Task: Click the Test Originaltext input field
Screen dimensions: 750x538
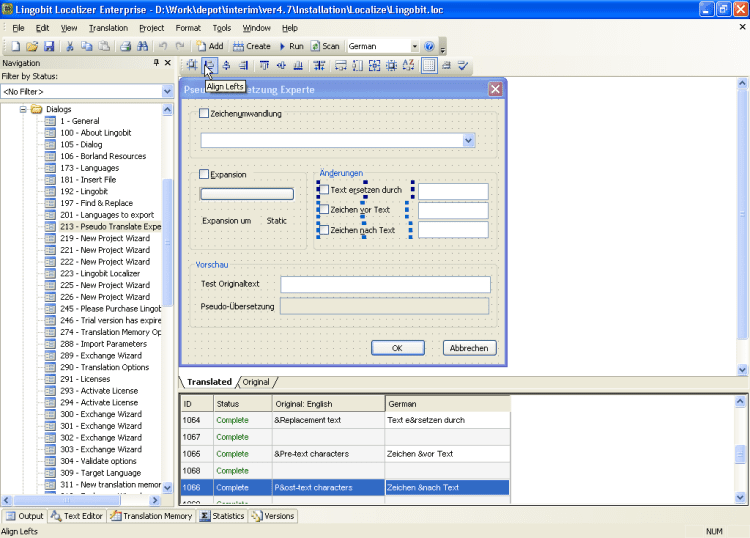Action: [x=384, y=284]
